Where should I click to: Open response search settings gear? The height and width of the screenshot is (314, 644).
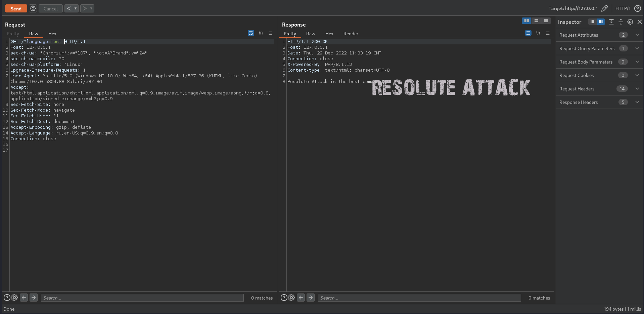point(291,298)
